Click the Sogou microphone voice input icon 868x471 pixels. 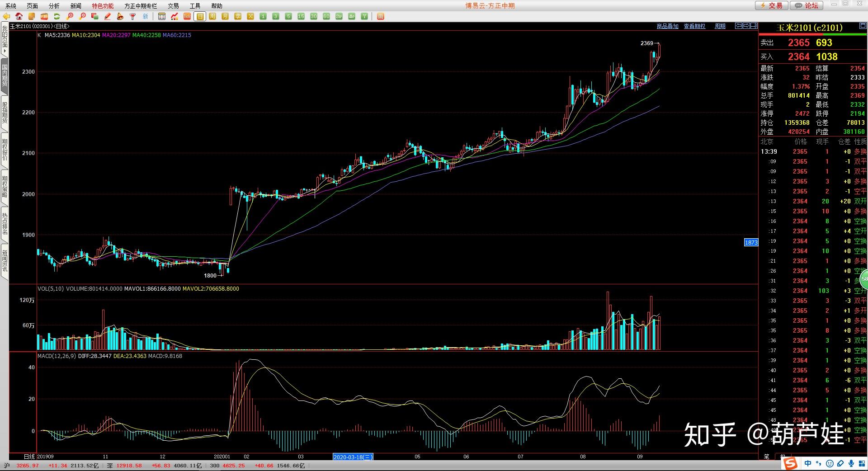851,463
